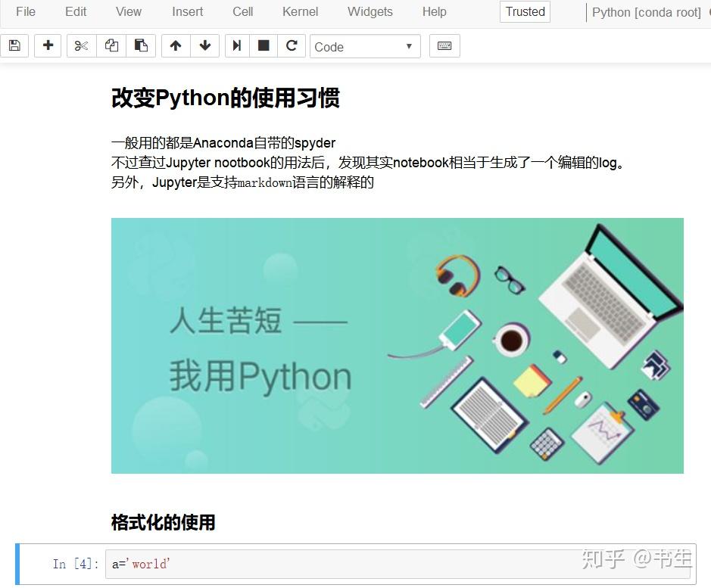
Task: Move the selected cell up
Action: click(175, 45)
